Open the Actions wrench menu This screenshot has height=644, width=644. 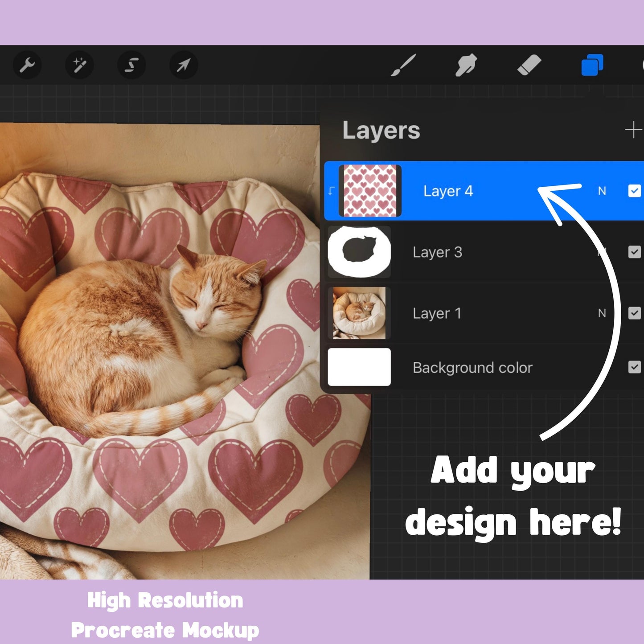[27, 66]
